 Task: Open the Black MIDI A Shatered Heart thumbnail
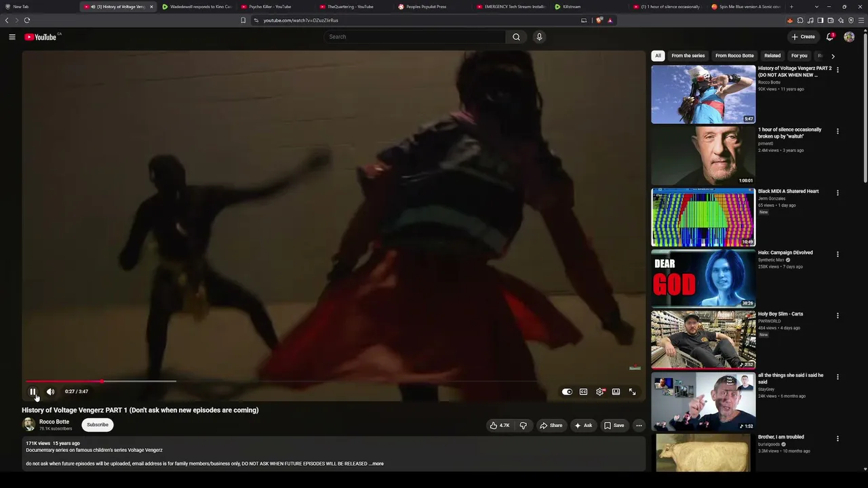[703, 217]
